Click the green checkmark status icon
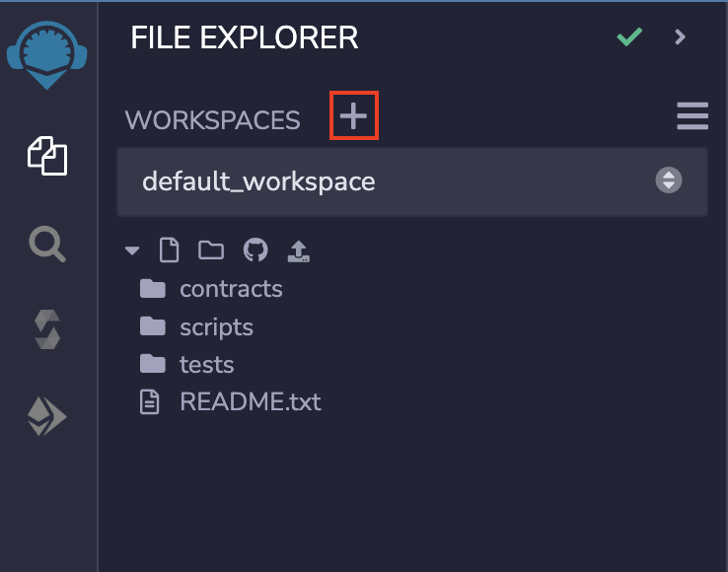The image size is (728, 572). click(x=629, y=37)
